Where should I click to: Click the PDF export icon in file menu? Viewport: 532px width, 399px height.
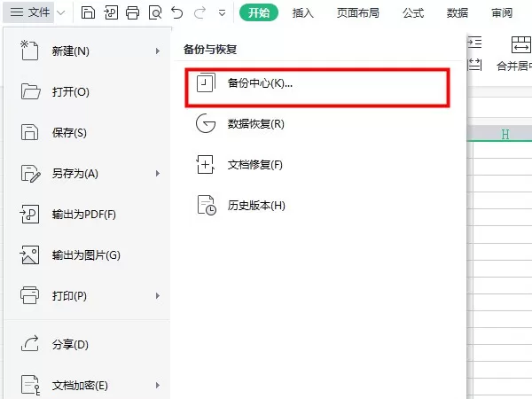click(x=29, y=214)
